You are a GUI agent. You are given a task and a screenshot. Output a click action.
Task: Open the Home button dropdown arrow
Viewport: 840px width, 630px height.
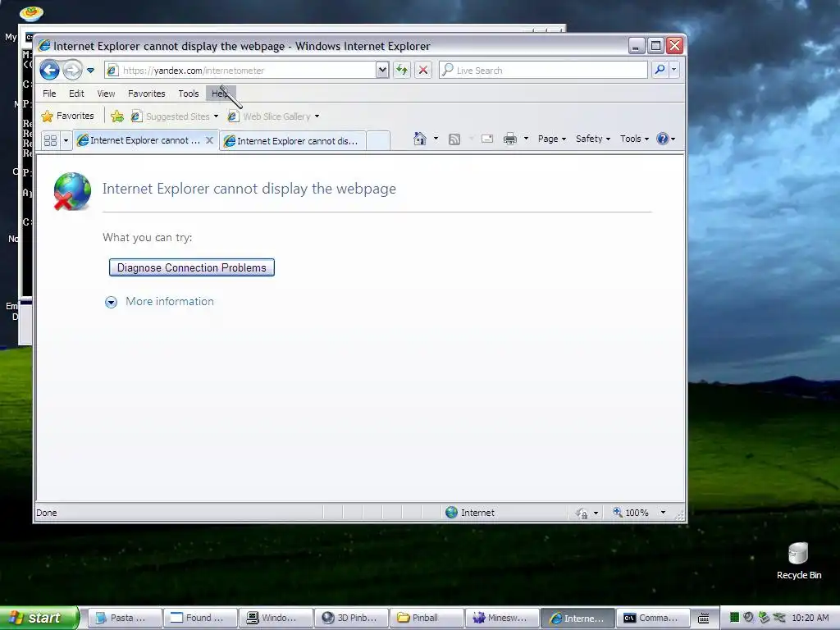click(x=436, y=139)
